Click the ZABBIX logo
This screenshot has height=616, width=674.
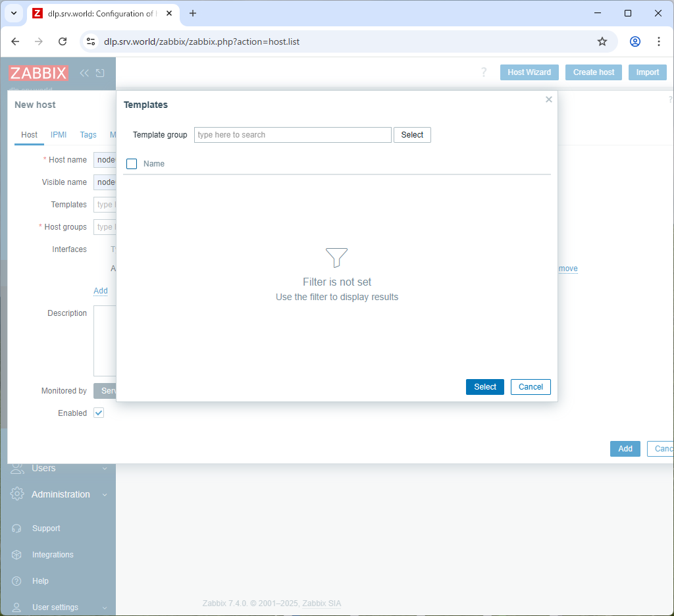39,73
